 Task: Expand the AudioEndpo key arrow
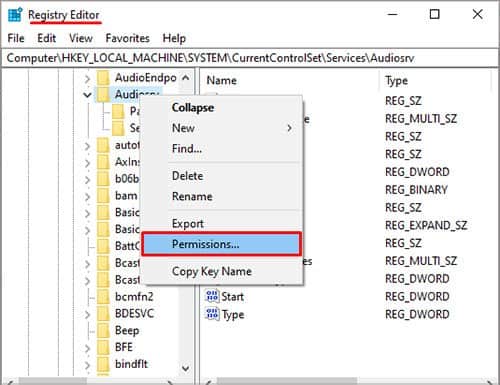tap(87, 79)
